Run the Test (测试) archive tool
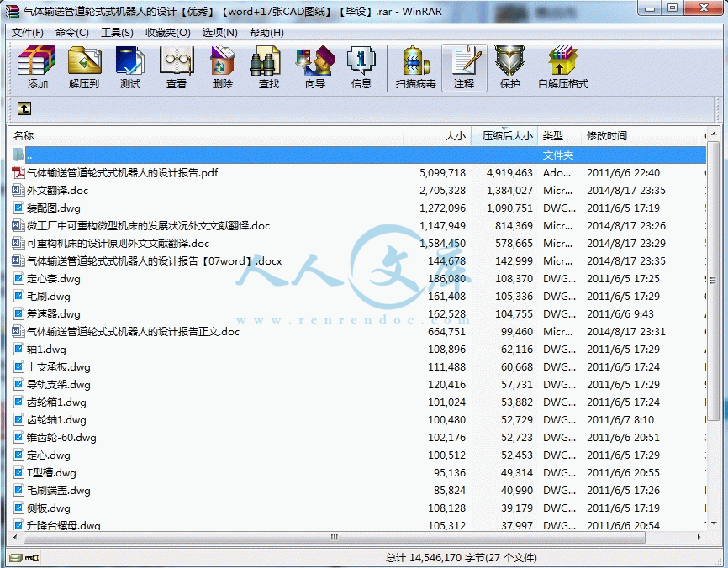Screen dimensions: 728x568 tap(130, 68)
